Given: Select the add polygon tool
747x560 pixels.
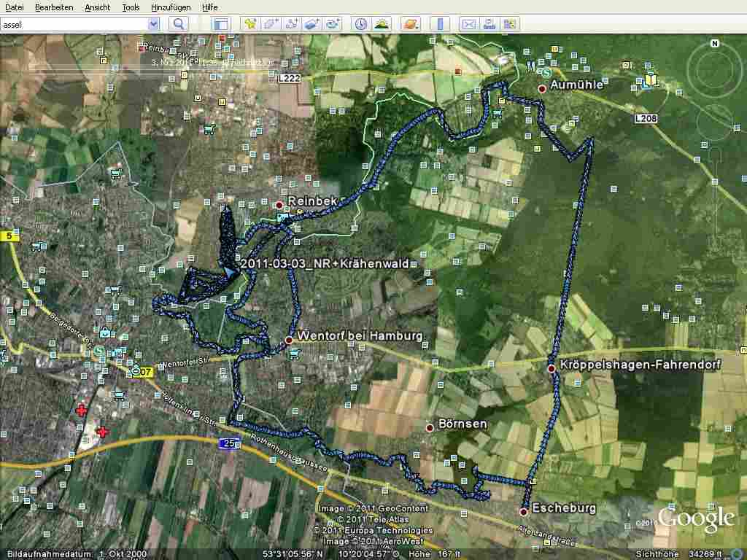Looking at the screenshot, I should (271, 24).
